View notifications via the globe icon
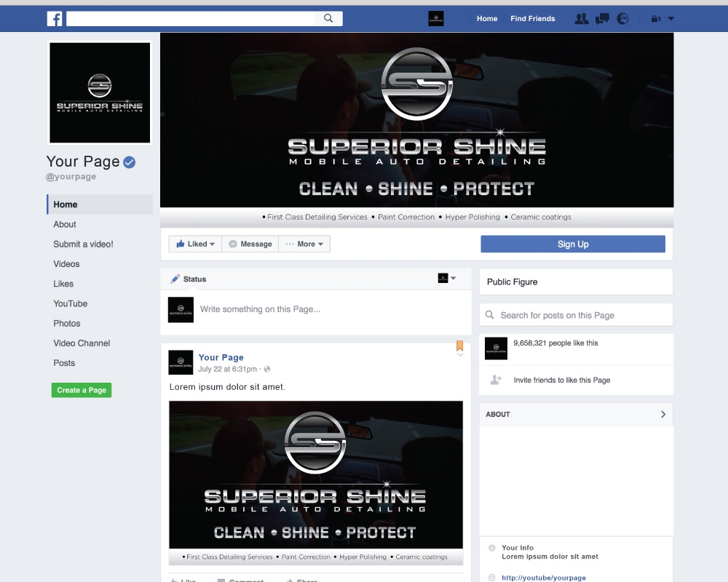Image resolution: width=728 pixels, height=582 pixels. [622, 18]
